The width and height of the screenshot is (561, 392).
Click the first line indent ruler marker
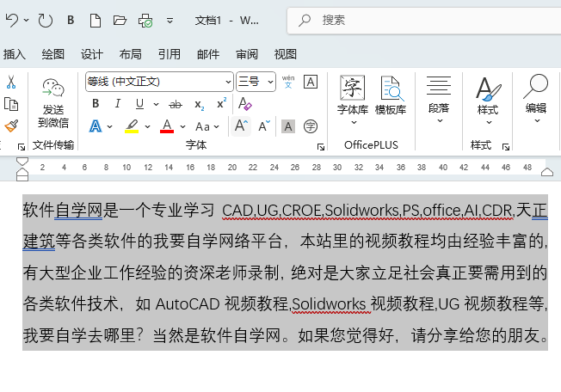pyautogui.click(x=22, y=162)
